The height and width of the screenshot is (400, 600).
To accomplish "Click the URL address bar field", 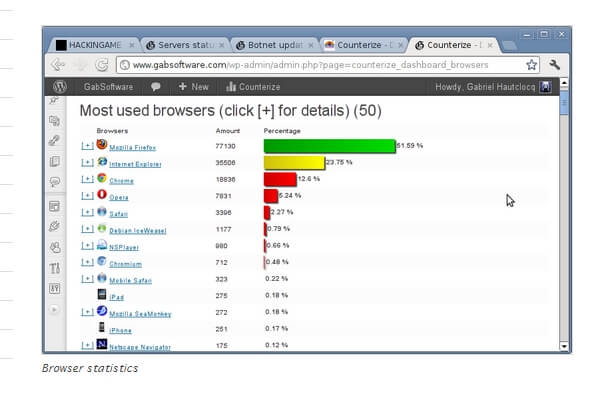I will tap(328, 65).
